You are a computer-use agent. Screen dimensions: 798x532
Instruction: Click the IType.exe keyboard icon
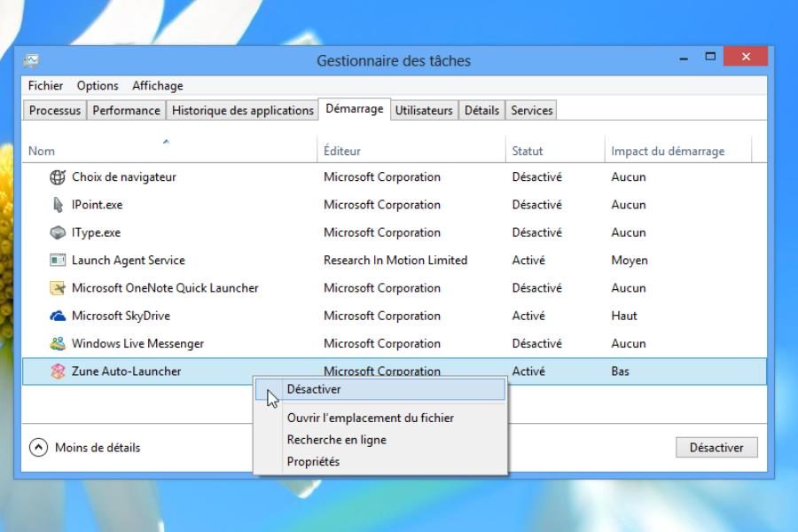(58, 232)
